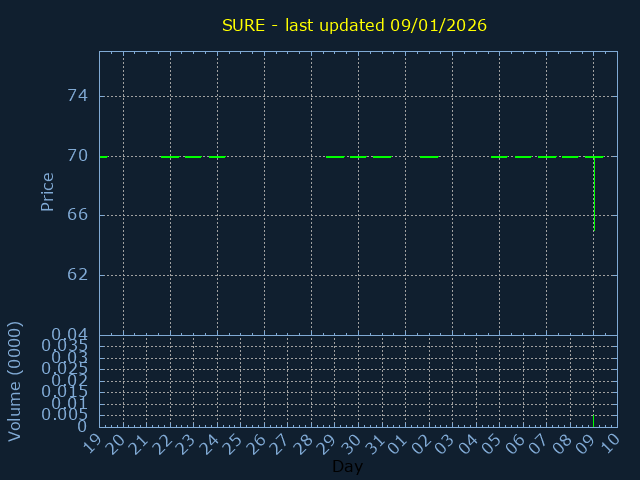This screenshot has height=480, width=640.
Task: Click the 74 price tick label
Action: [x=77, y=96]
